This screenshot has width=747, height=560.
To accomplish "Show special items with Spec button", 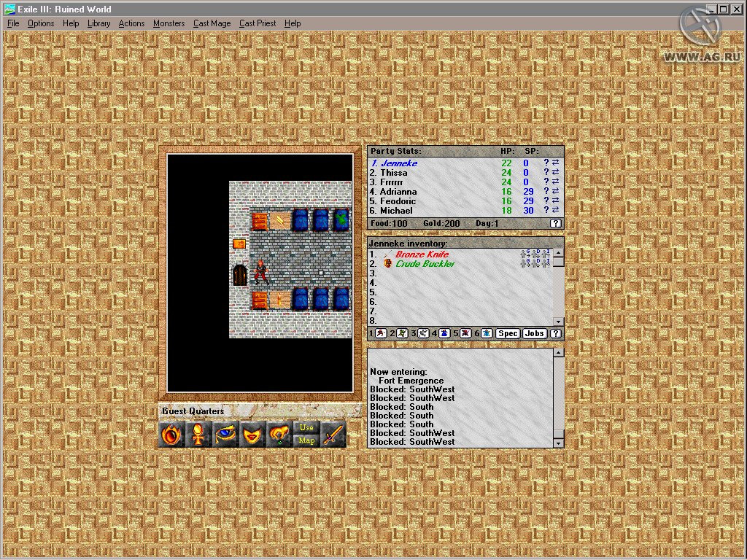I will [508, 333].
